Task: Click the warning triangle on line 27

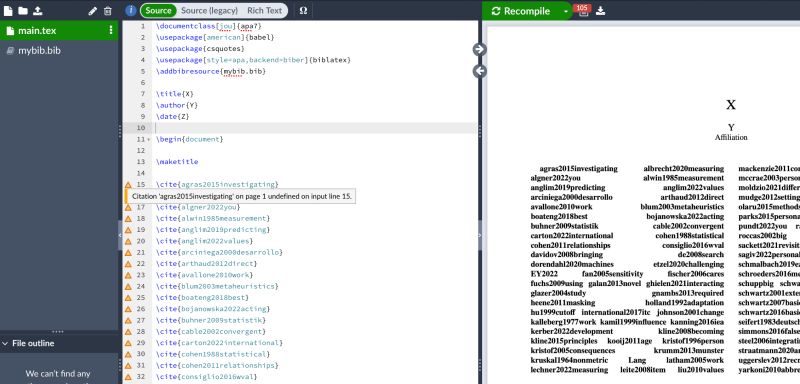Action: 128,321
